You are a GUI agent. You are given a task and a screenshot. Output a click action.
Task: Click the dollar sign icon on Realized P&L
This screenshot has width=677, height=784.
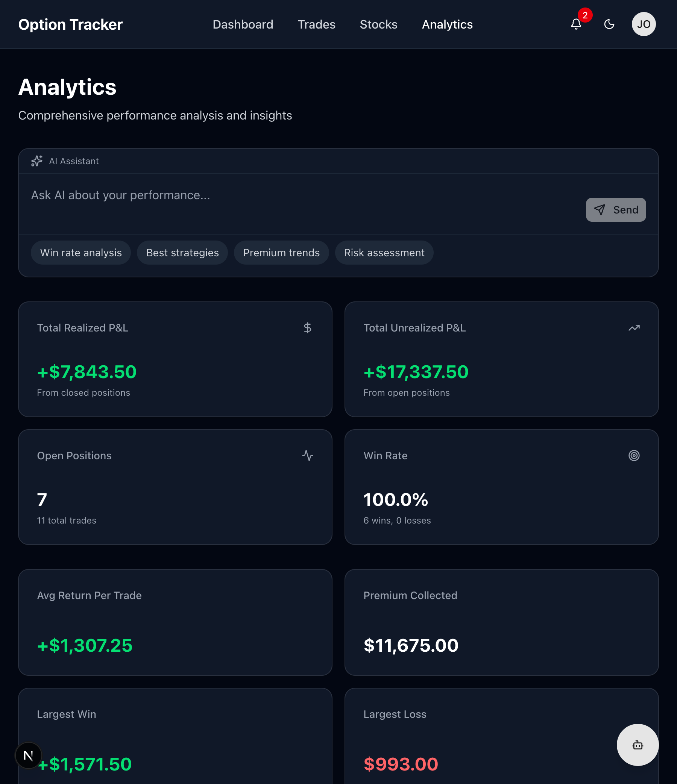click(307, 328)
